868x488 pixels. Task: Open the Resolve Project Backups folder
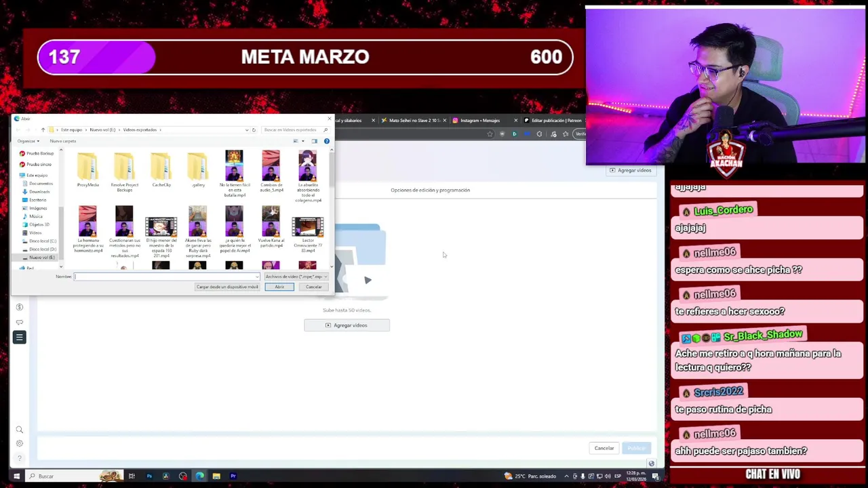[124, 171]
